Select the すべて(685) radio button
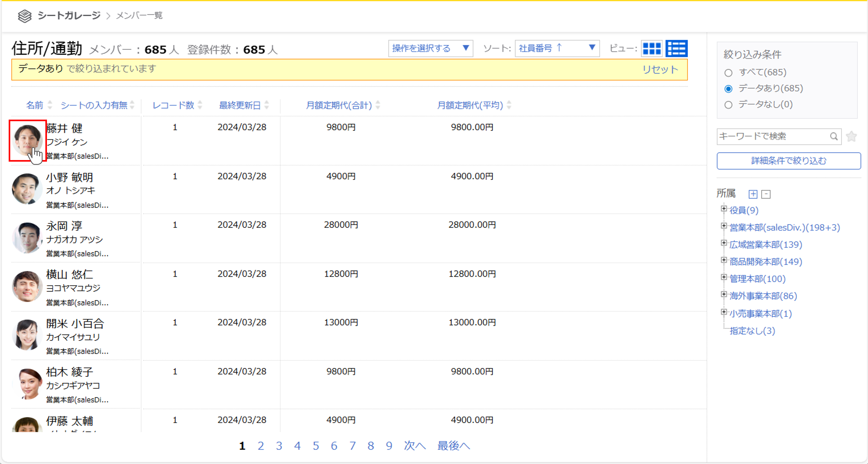Image resolution: width=868 pixels, height=464 pixels. click(x=728, y=73)
